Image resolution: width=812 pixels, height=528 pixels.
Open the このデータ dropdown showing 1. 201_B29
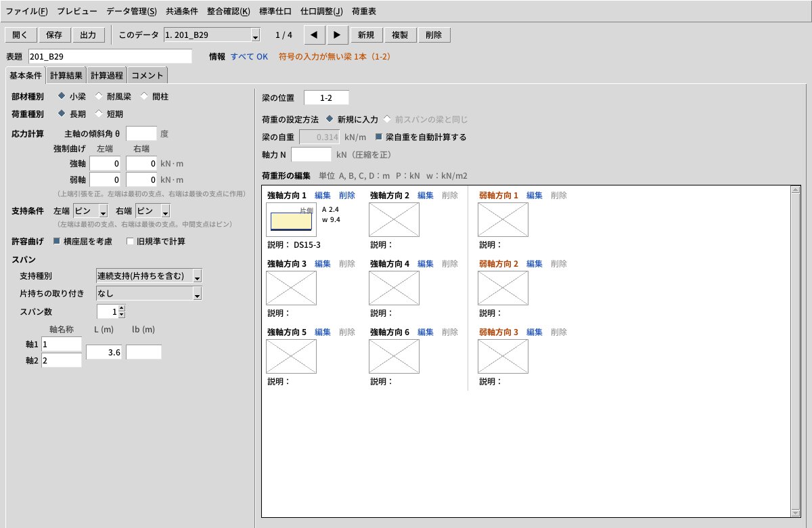(x=212, y=35)
